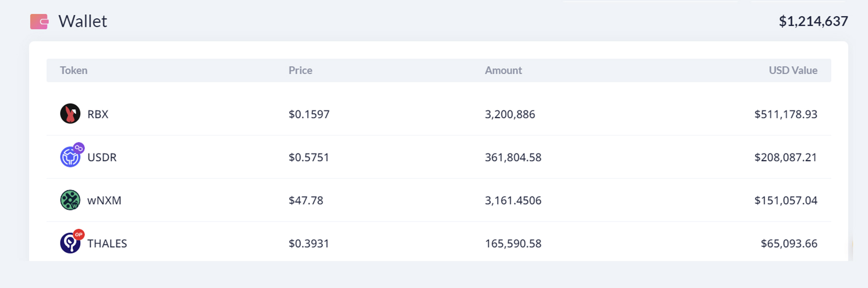
Task: Open the USDR token name link
Action: coord(102,157)
